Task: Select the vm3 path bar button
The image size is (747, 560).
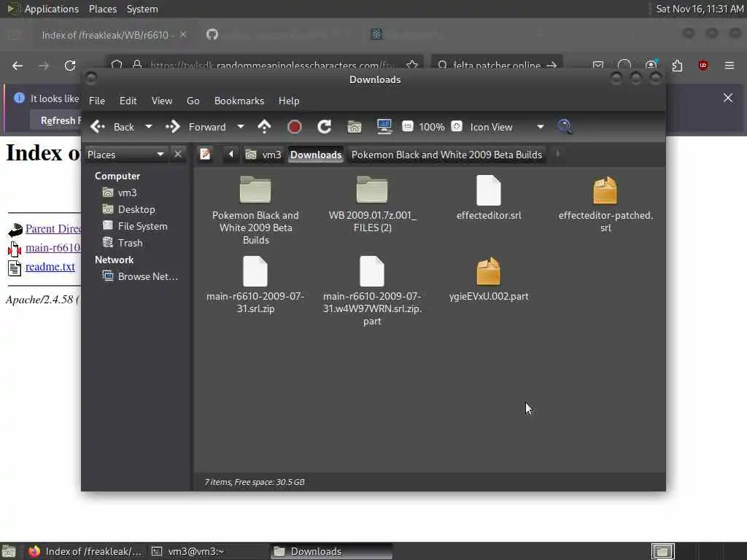Action: click(x=263, y=155)
